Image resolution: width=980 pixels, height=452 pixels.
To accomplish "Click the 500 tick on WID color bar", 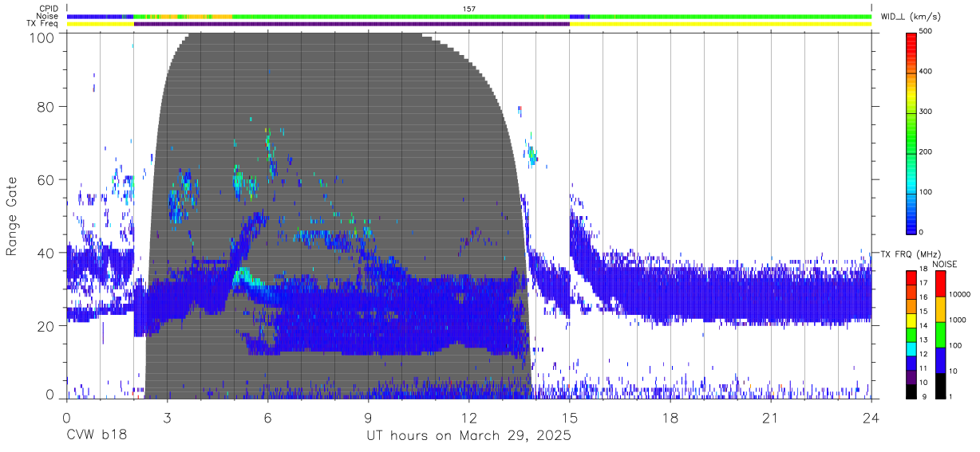I will click(x=925, y=31).
